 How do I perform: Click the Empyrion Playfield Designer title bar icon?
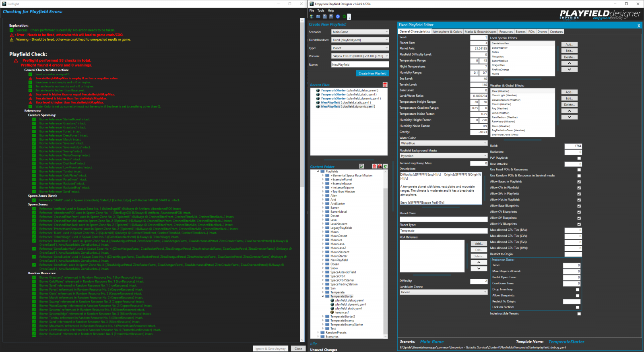pos(312,4)
